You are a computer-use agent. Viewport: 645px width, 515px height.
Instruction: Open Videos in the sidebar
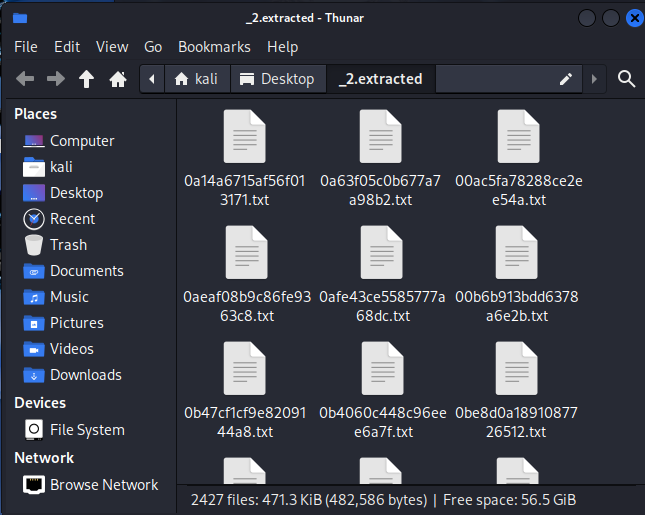tap(58, 349)
